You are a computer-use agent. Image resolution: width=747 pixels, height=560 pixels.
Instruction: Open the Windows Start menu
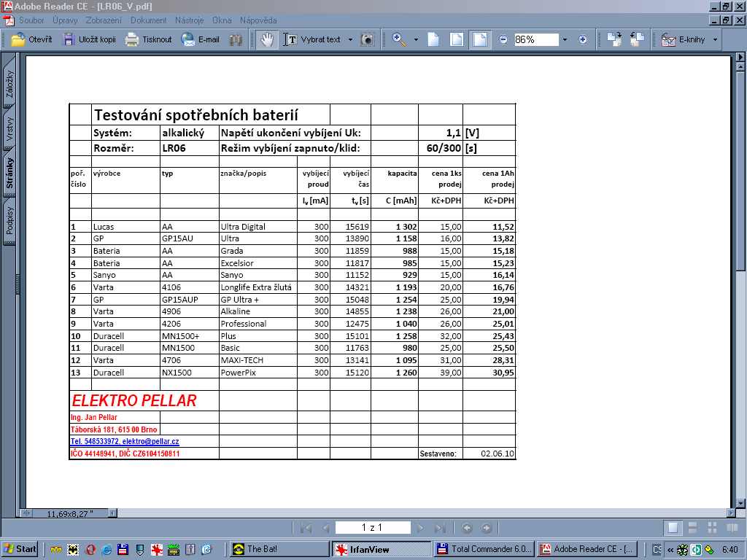coord(20,549)
